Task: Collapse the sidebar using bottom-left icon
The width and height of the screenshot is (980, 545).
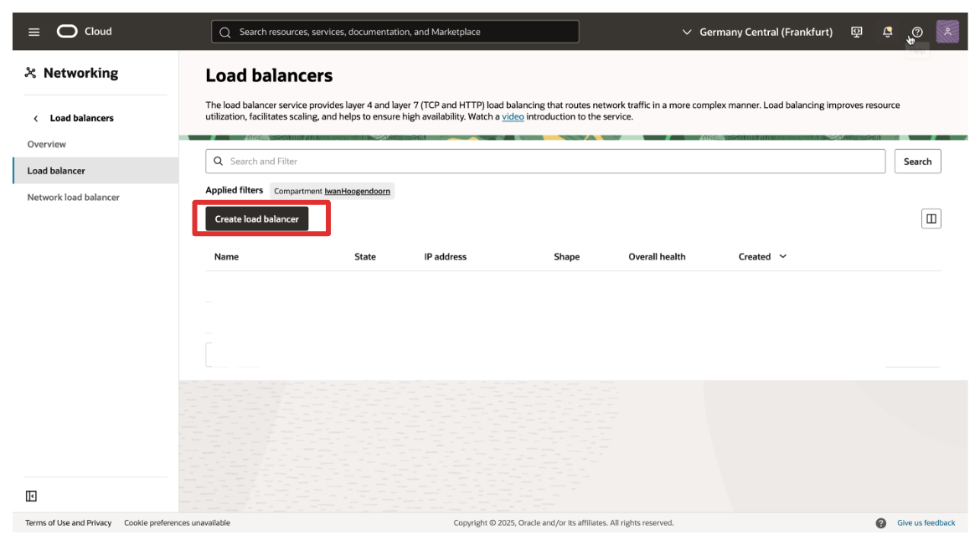Action: click(x=31, y=496)
